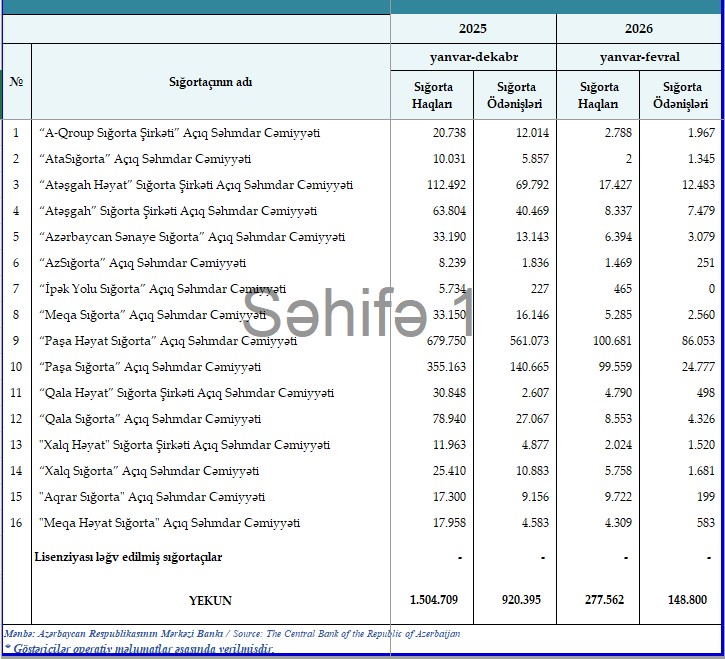Select the yanvar-dekabr period header cell
725x659 pixels.
(x=473, y=57)
